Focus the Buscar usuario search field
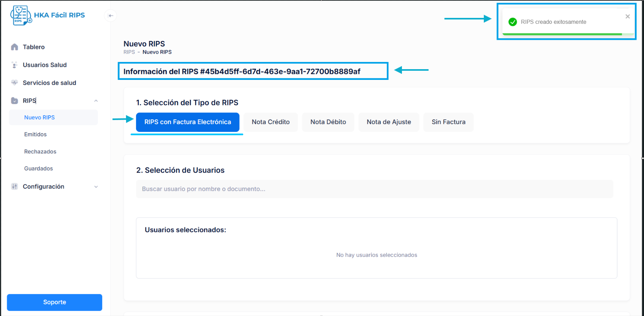644x316 pixels. [374, 189]
